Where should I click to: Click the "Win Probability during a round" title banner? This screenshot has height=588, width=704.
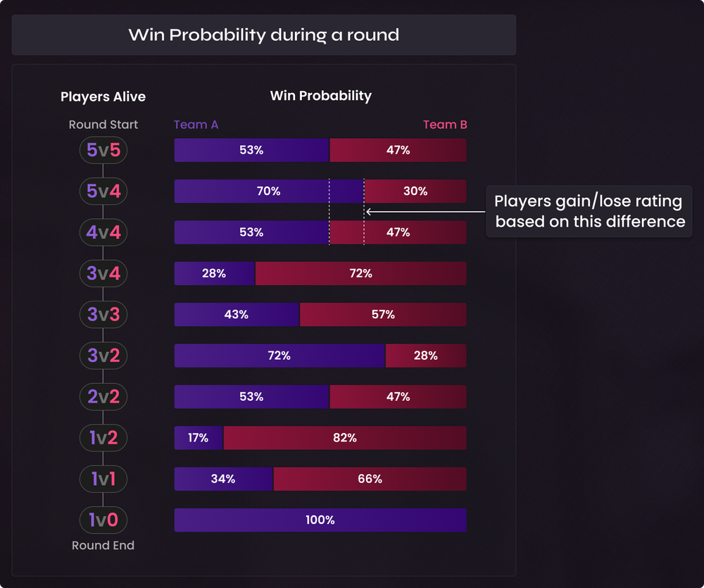[263, 35]
